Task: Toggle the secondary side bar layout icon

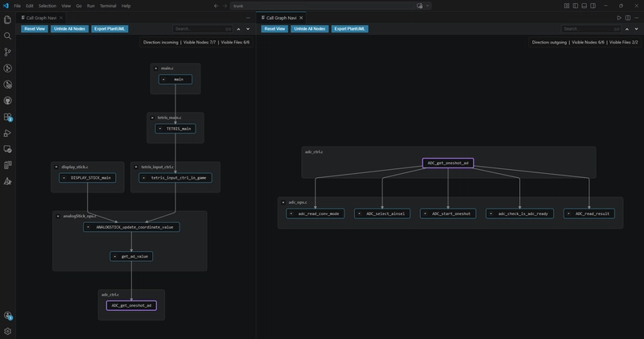Action: click(593, 6)
